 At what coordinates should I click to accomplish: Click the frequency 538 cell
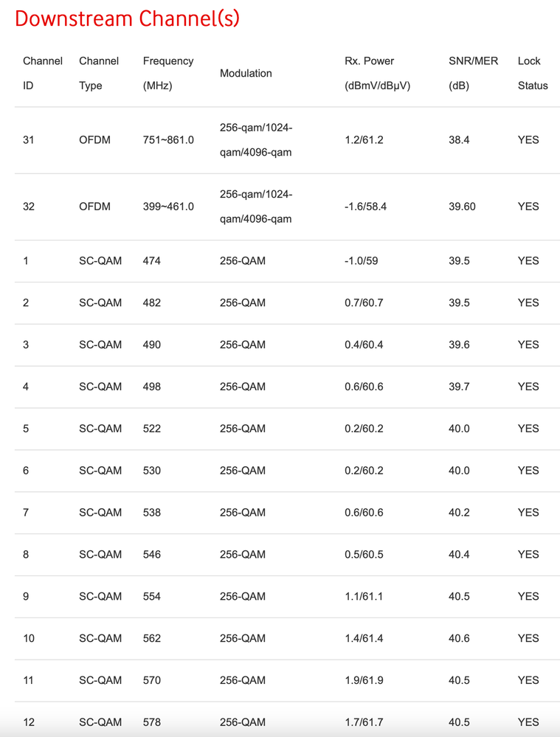click(152, 512)
